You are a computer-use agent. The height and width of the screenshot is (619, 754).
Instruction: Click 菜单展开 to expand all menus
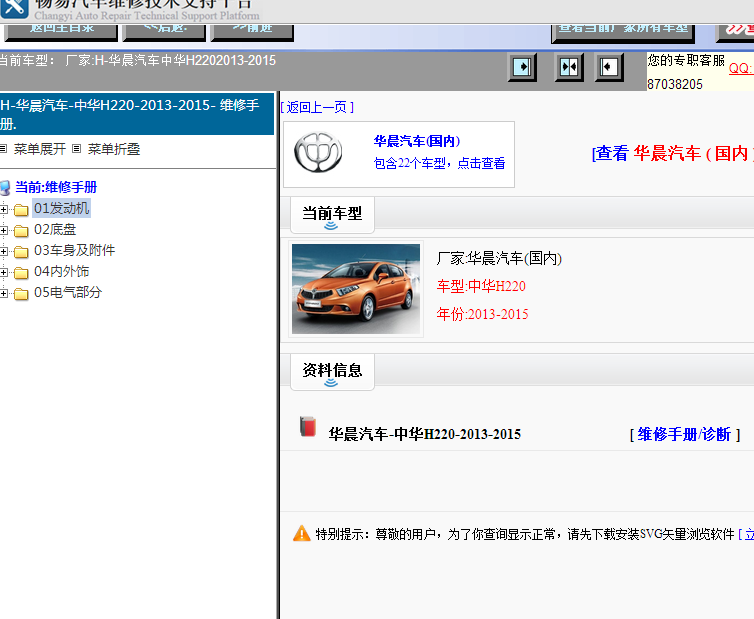click(40, 149)
